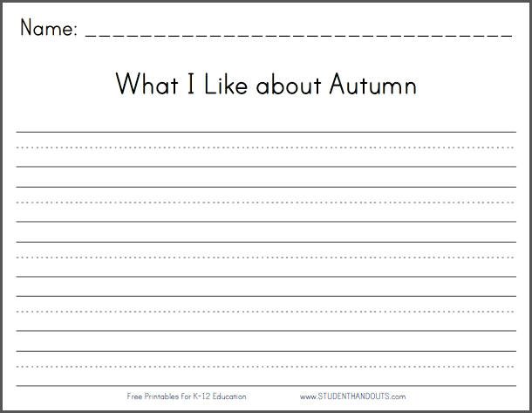
Task: Click the "Name:" label
Action: (x=49, y=28)
